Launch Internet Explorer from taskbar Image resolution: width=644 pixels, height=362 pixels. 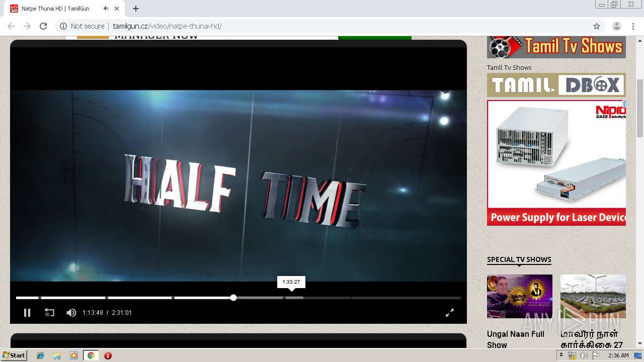click(x=40, y=355)
